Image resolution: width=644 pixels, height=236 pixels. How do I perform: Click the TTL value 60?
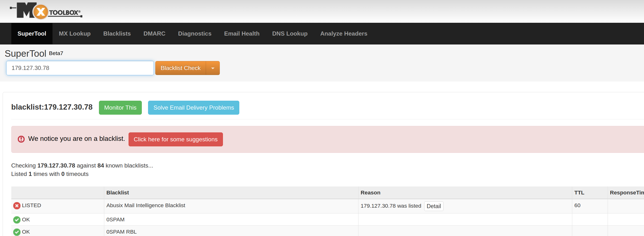tap(577, 205)
